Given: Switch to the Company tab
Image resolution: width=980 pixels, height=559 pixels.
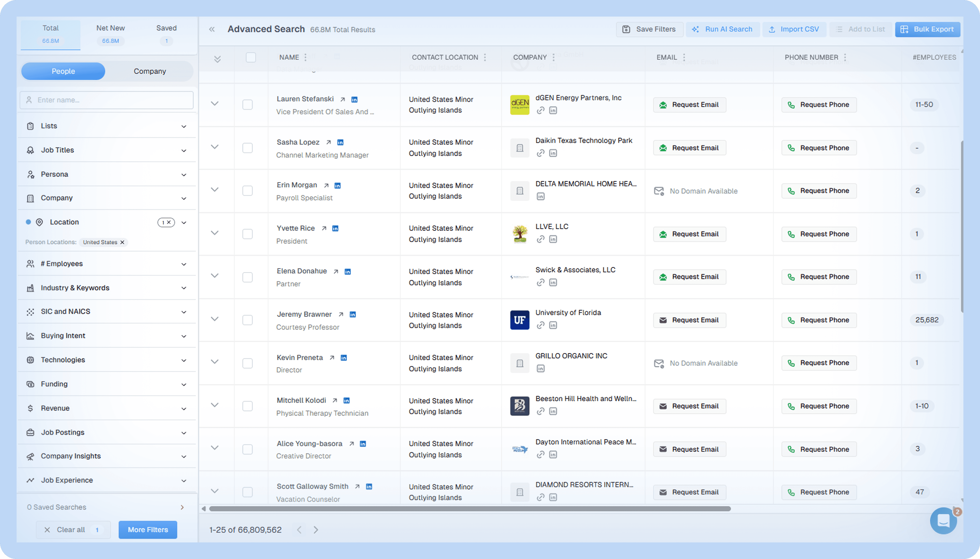Looking at the screenshot, I should pos(150,71).
